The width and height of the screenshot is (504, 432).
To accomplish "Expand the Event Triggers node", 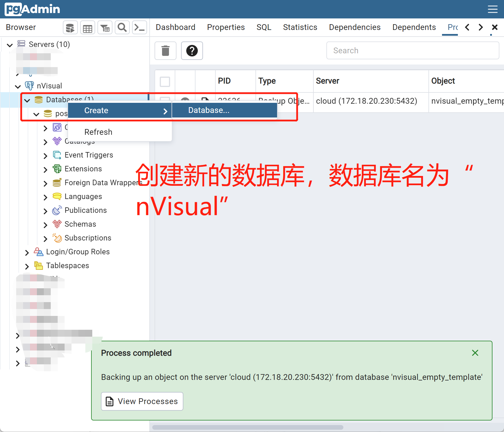I will click(45, 156).
